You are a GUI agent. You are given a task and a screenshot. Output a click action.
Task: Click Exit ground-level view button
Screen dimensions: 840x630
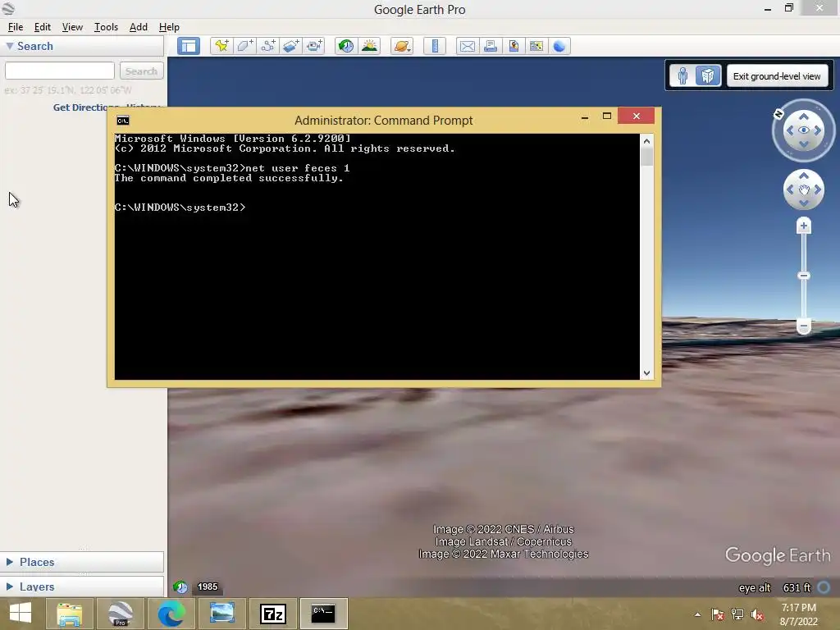pyautogui.click(x=777, y=76)
